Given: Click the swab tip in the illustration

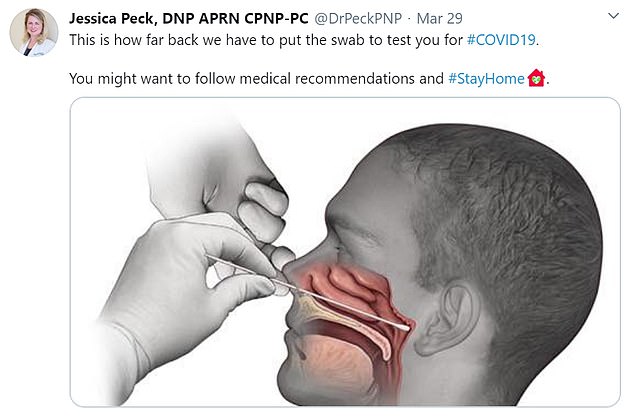Looking at the screenshot, I should (402, 325).
